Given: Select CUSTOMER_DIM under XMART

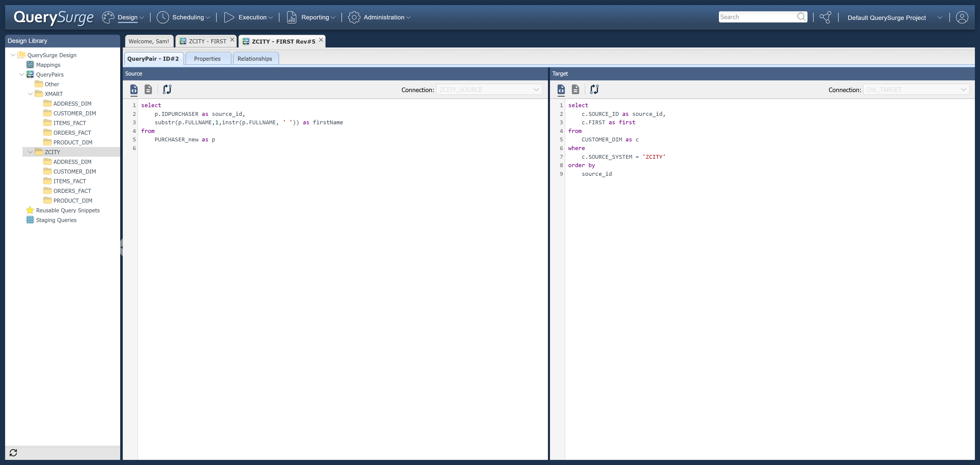Looking at the screenshot, I should coord(75,113).
